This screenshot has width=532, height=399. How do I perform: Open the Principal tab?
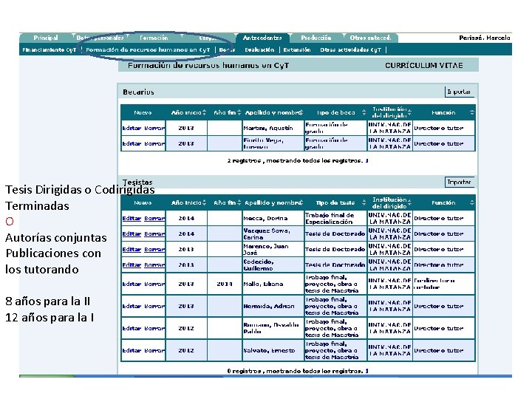46,38
